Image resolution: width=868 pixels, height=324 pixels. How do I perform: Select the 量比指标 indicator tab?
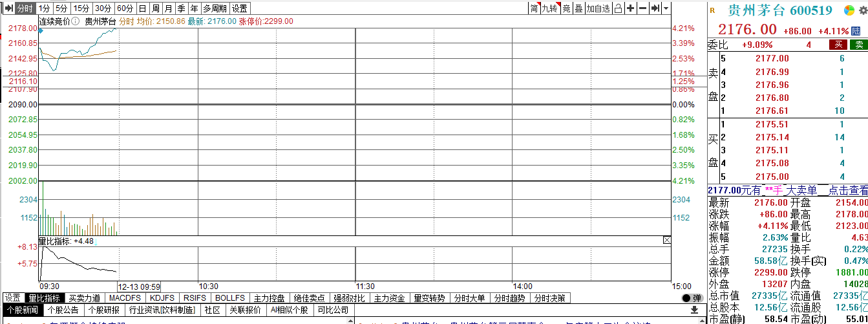click(x=45, y=298)
